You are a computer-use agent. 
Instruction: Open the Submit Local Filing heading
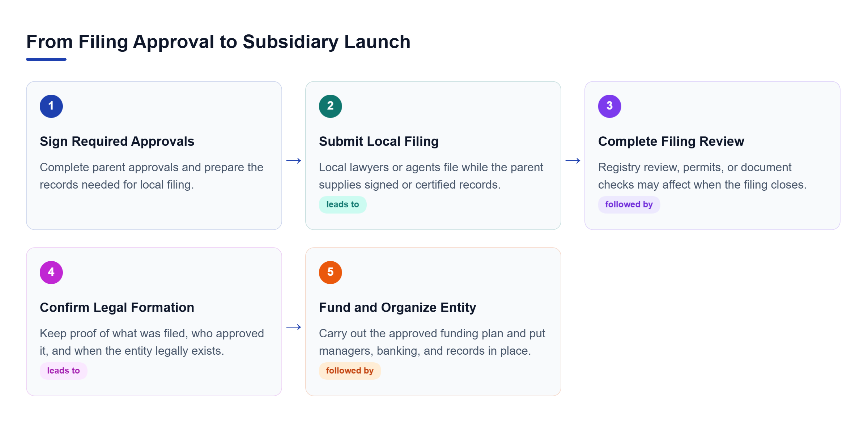coord(379,142)
